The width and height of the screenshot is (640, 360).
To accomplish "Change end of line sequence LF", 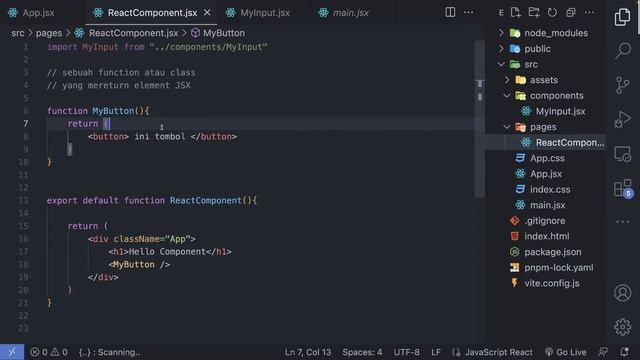I will point(436,352).
